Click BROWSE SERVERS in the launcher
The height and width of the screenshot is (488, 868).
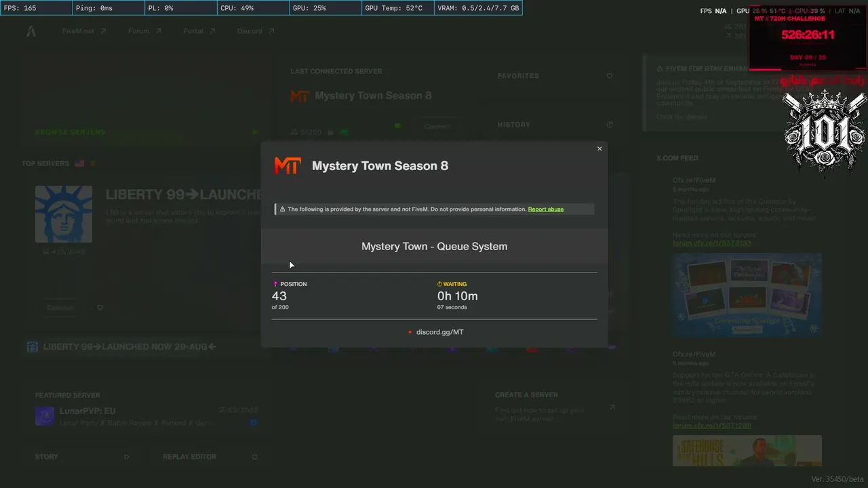pyautogui.click(x=70, y=132)
